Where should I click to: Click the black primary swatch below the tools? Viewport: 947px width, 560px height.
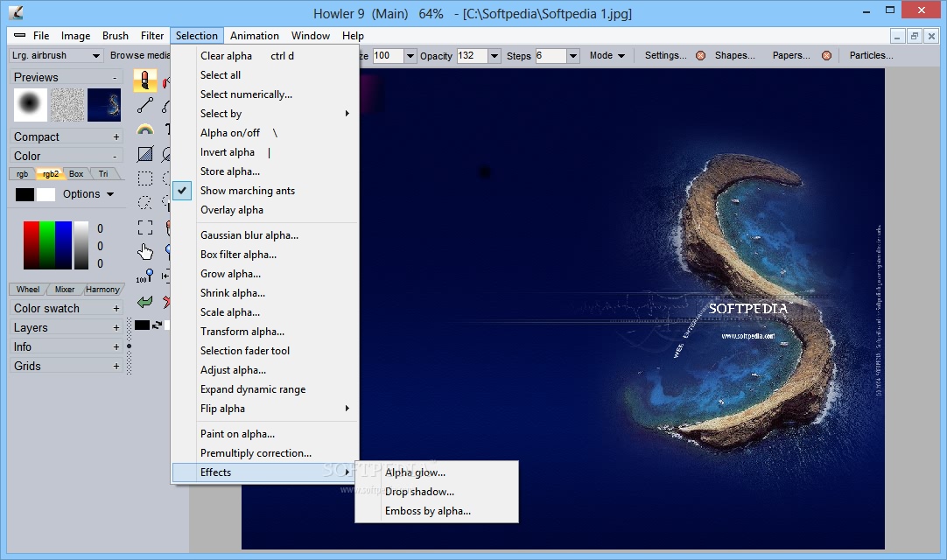click(x=142, y=325)
